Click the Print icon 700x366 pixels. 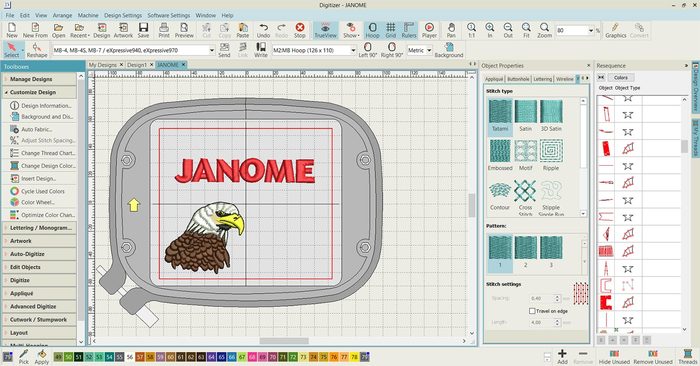(164, 30)
